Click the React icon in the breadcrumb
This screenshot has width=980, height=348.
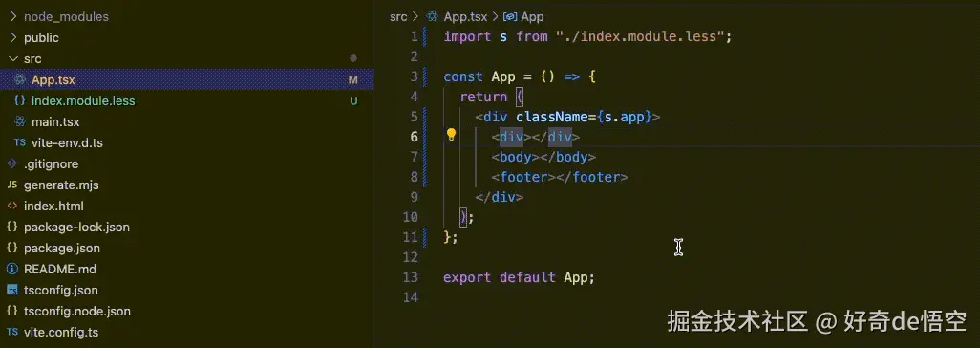click(x=433, y=17)
